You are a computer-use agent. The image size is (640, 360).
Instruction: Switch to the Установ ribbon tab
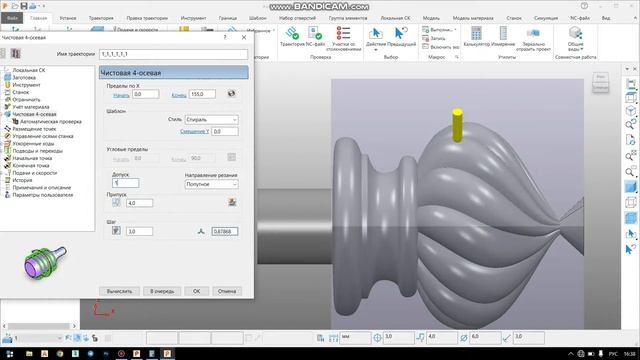click(68, 18)
